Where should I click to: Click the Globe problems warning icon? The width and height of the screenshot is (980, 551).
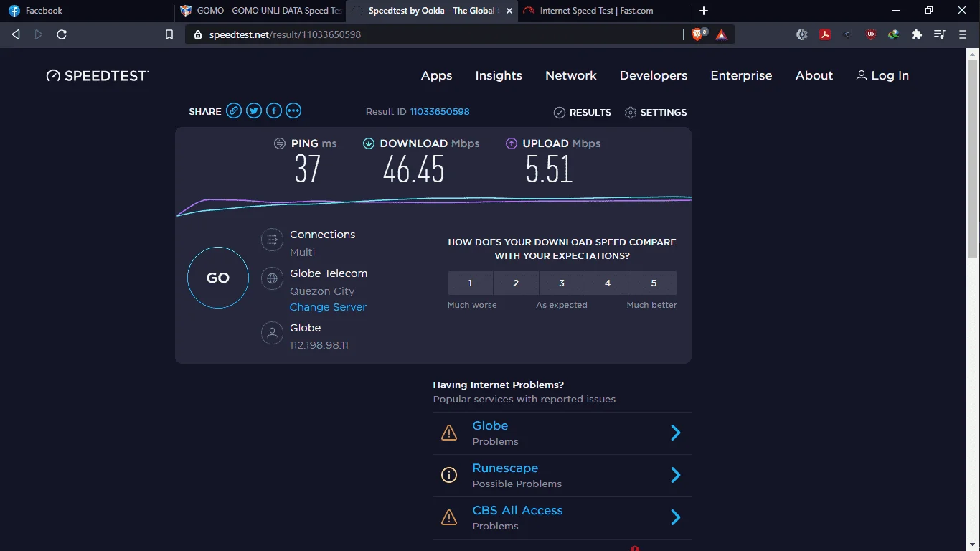point(449,433)
